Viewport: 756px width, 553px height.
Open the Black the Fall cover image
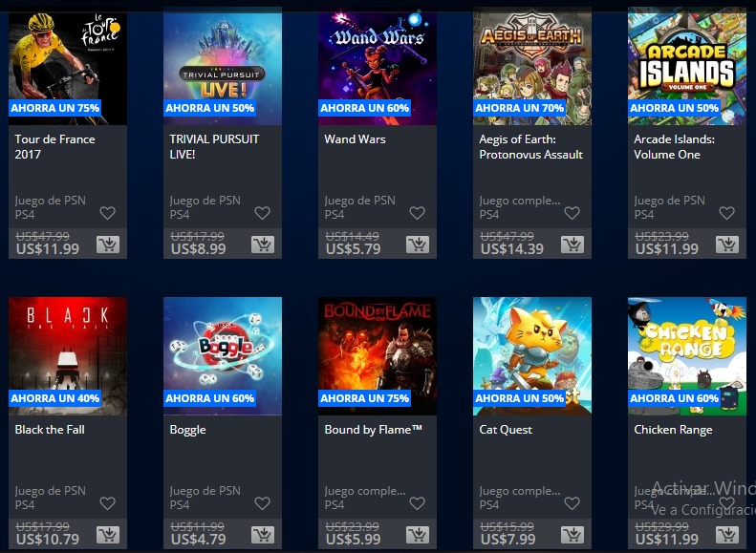tap(68, 356)
